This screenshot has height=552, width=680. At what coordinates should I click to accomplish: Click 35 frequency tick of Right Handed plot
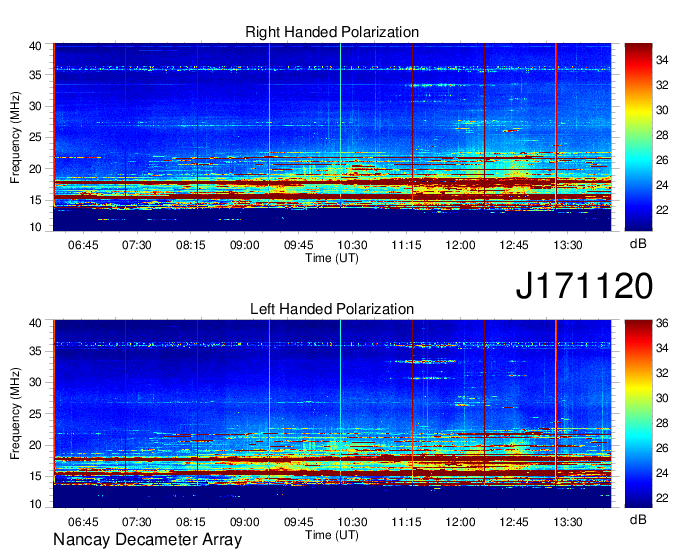(x=35, y=75)
